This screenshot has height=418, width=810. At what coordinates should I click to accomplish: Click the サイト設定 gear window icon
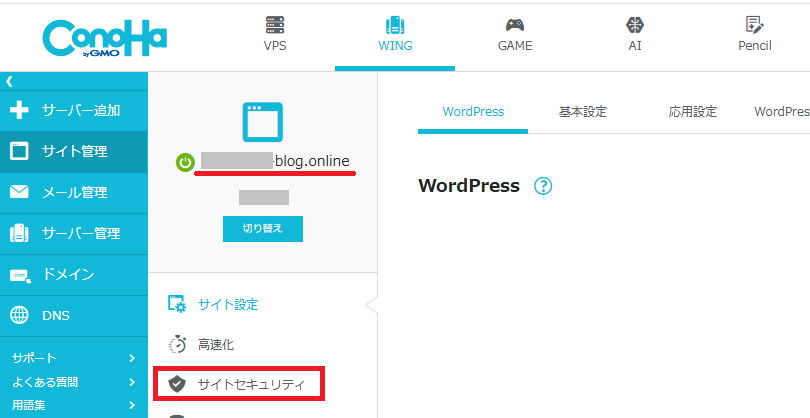click(x=177, y=304)
